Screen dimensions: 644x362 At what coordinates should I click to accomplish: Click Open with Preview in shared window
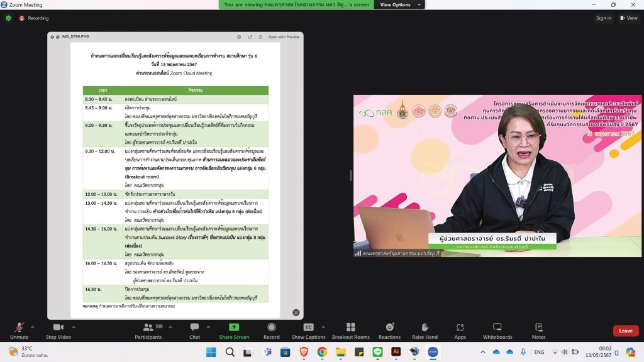(284, 37)
